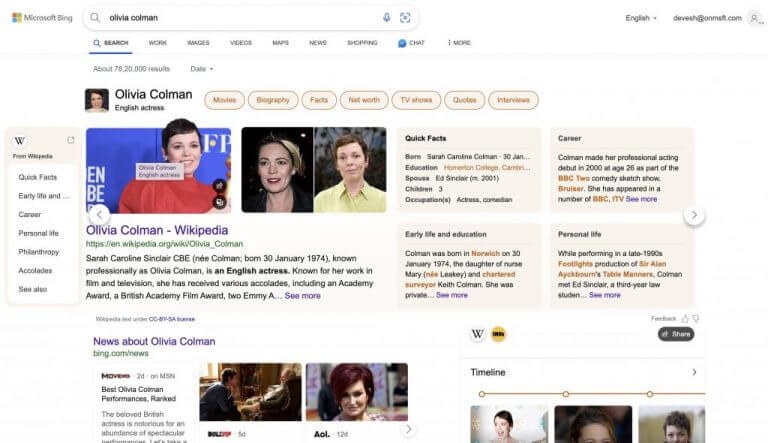
Task: Select See also in Wikipedia sidebar
Action: pyautogui.click(x=33, y=289)
